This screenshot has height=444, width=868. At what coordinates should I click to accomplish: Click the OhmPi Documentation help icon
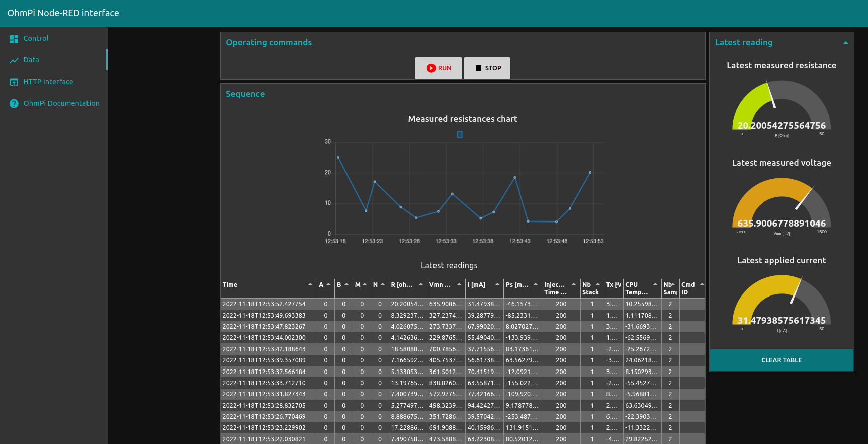(x=14, y=104)
